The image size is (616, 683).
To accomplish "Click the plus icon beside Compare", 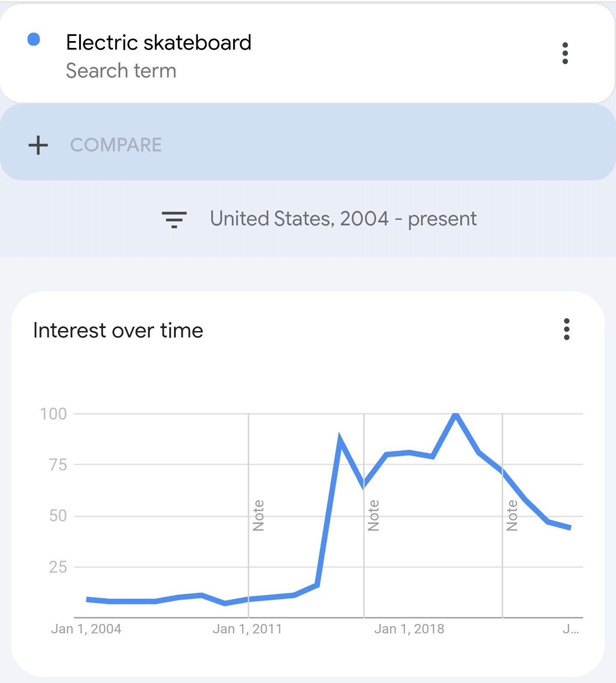I will point(38,145).
